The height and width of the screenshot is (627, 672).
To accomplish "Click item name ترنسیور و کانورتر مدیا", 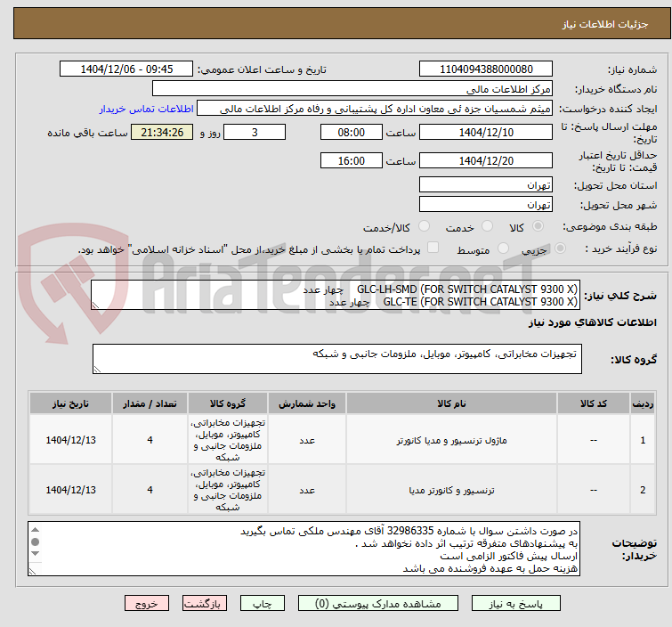I will tap(451, 490).
